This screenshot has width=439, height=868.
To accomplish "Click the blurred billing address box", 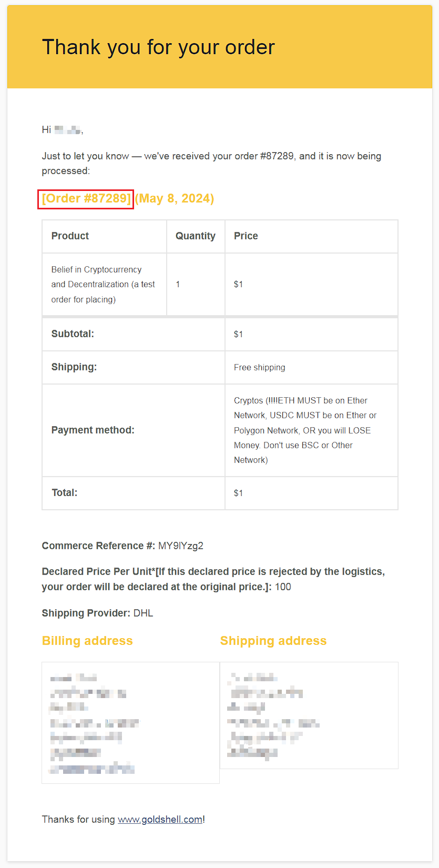I will click(x=130, y=723).
